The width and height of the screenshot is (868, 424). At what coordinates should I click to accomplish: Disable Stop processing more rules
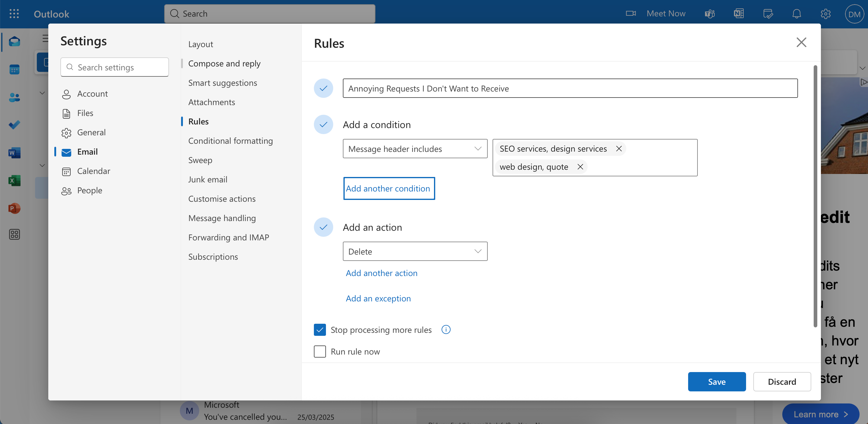(319, 330)
